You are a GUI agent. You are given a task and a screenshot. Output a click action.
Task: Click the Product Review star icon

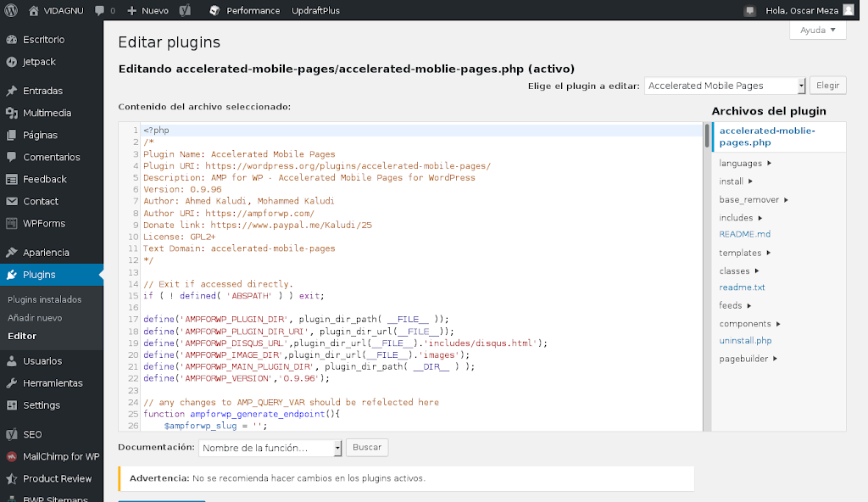[12, 479]
